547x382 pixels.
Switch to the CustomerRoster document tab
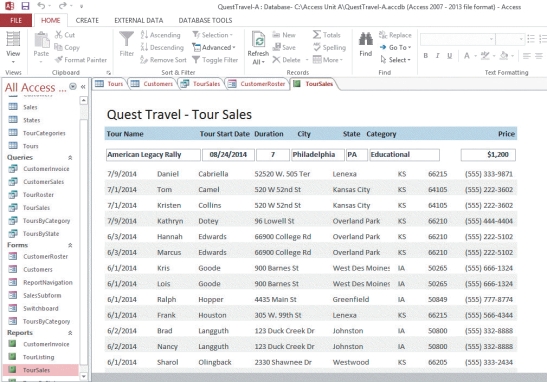pyautogui.click(x=257, y=84)
